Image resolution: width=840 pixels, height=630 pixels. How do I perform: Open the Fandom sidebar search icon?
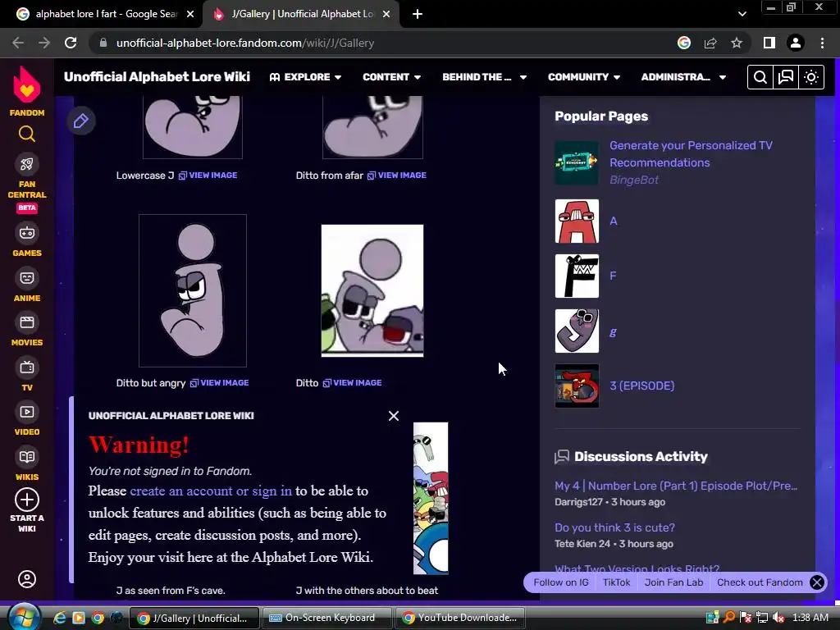click(27, 134)
